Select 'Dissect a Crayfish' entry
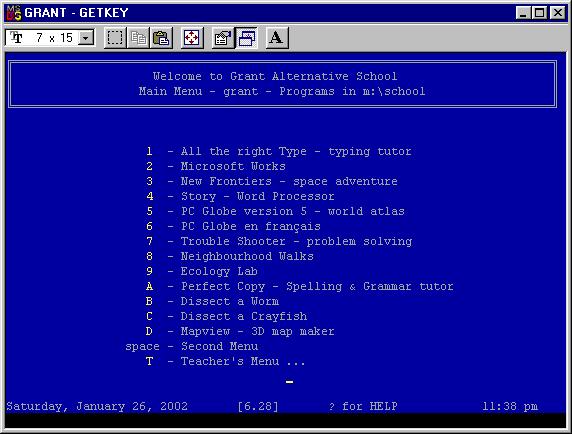The image size is (572, 434). (x=227, y=316)
